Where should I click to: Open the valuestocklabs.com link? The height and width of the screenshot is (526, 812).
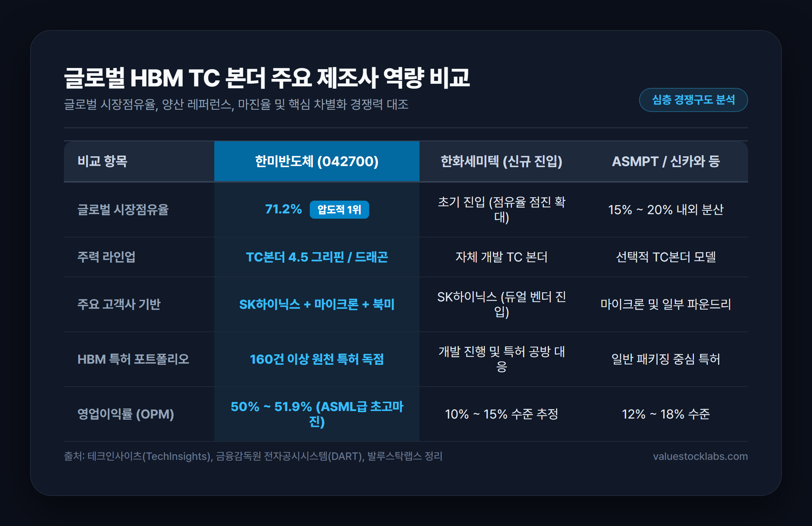point(700,456)
